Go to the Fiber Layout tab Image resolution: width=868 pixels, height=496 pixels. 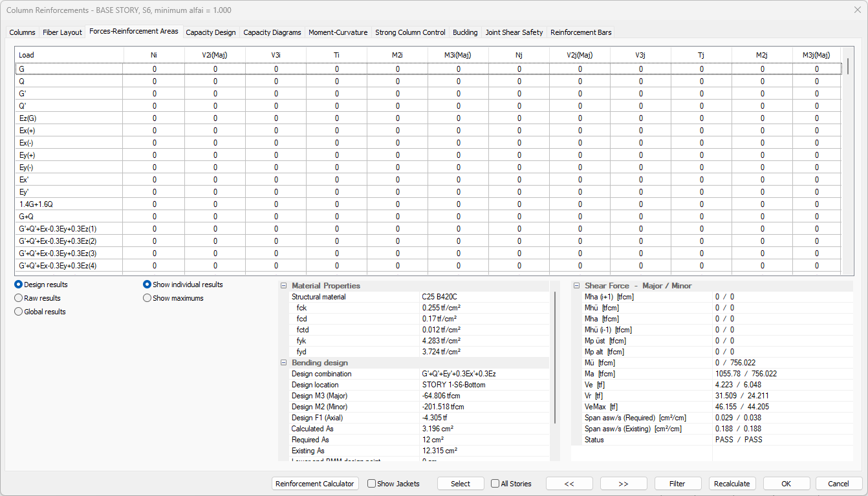coord(62,32)
